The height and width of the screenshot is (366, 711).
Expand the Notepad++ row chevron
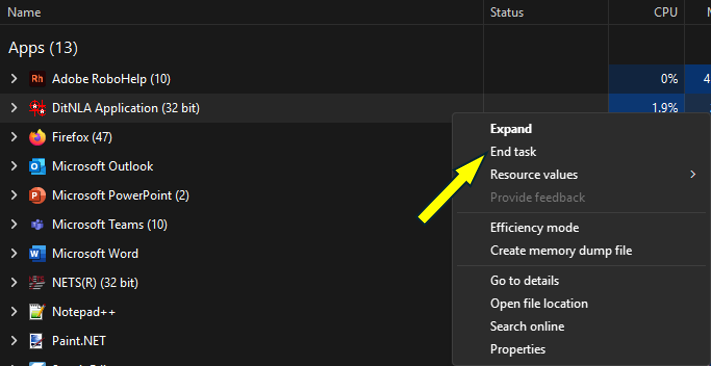pos(14,312)
